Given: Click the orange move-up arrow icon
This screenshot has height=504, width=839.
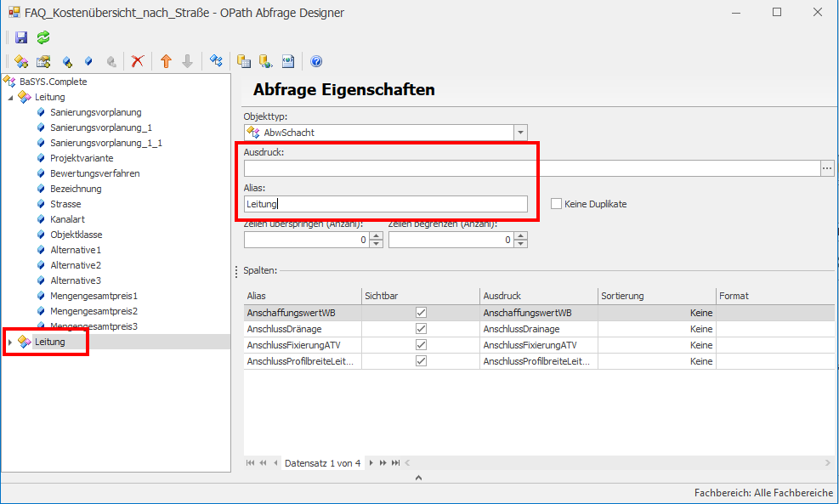Looking at the screenshot, I should [166, 61].
